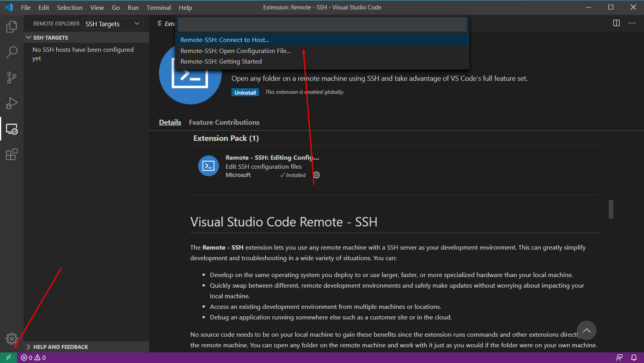Click inside the command palette input field
The height and width of the screenshot is (363, 644).
pyautogui.click(x=322, y=24)
